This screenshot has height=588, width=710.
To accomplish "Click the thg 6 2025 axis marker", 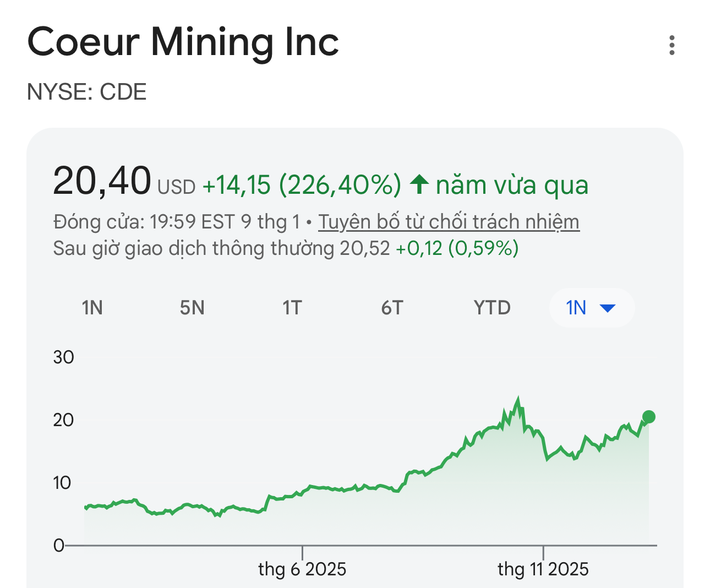I will click(302, 568).
